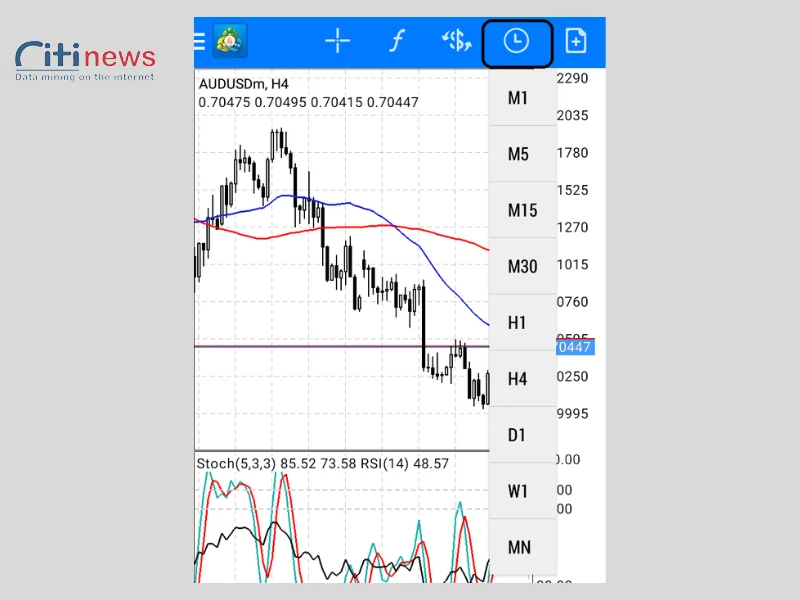Viewport: 800px width, 600px height.
Task: Pick the H4 timeframe
Action: coord(522,379)
